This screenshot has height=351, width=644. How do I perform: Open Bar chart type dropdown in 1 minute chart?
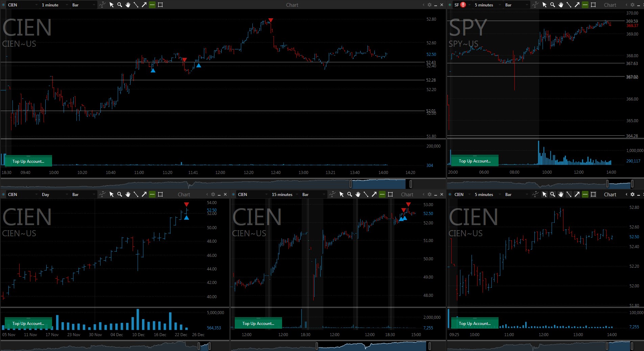[84, 5]
